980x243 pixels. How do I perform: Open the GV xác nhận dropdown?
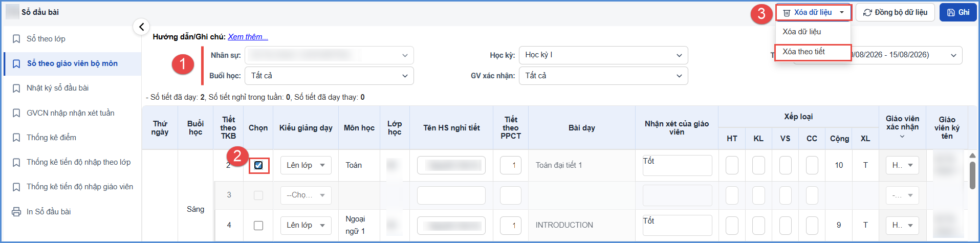(x=603, y=76)
